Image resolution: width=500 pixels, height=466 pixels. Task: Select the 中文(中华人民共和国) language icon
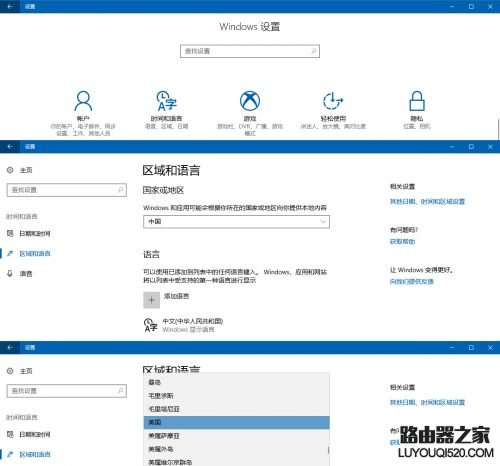point(150,325)
